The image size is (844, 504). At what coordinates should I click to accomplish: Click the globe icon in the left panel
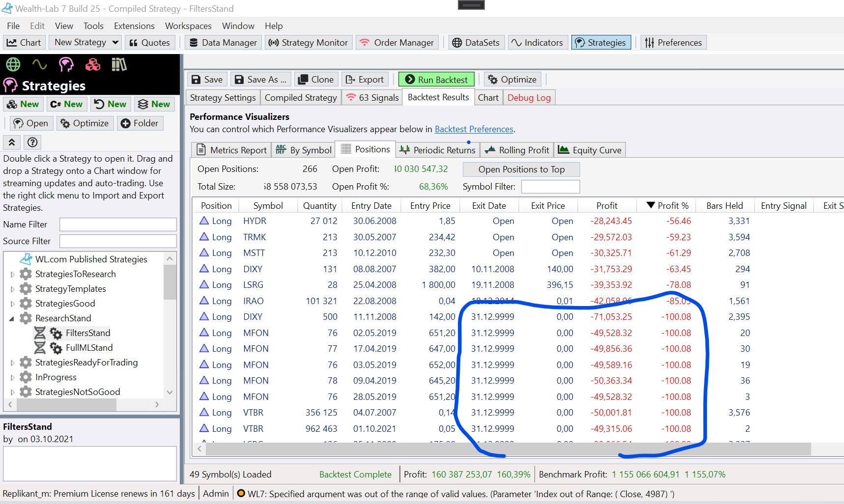point(13,64)
